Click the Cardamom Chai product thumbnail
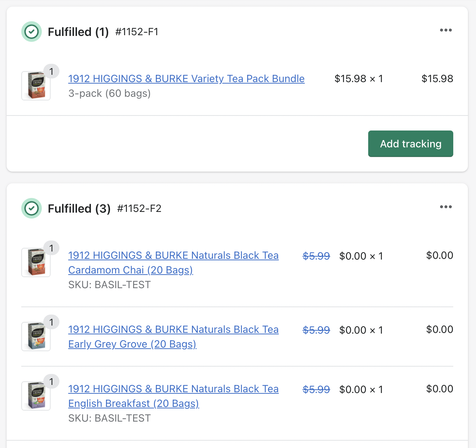 (x=36, y=262)
